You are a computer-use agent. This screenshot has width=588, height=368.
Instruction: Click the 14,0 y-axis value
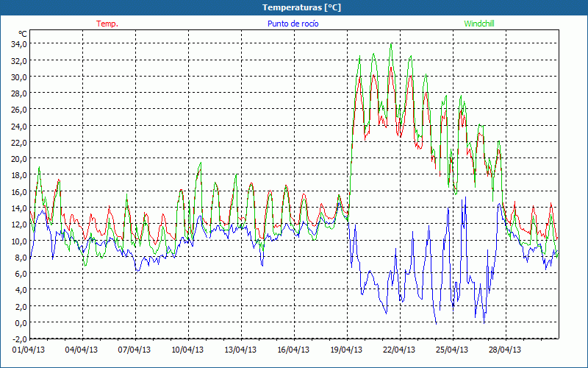point(19,208)
